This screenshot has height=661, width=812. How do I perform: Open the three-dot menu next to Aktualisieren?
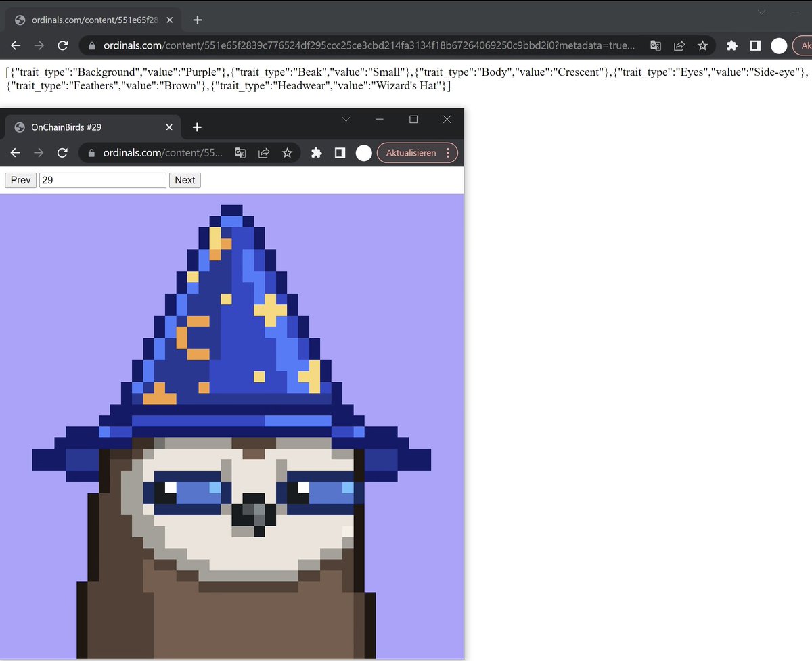click(448, 153)
